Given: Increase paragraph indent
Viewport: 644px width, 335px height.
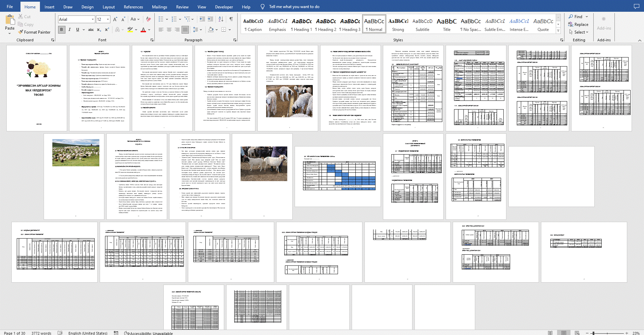Looking at the screenshot, I should pos(210,19).
